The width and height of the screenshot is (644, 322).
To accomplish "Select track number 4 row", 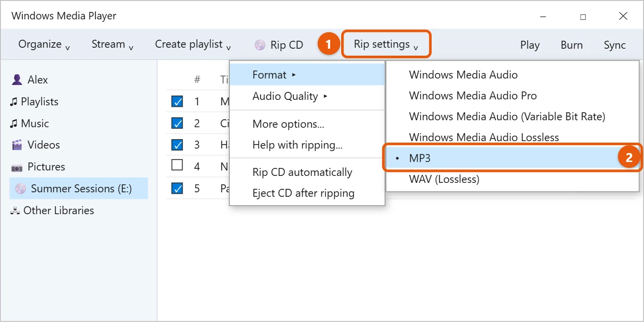I will tap(197, 166).
